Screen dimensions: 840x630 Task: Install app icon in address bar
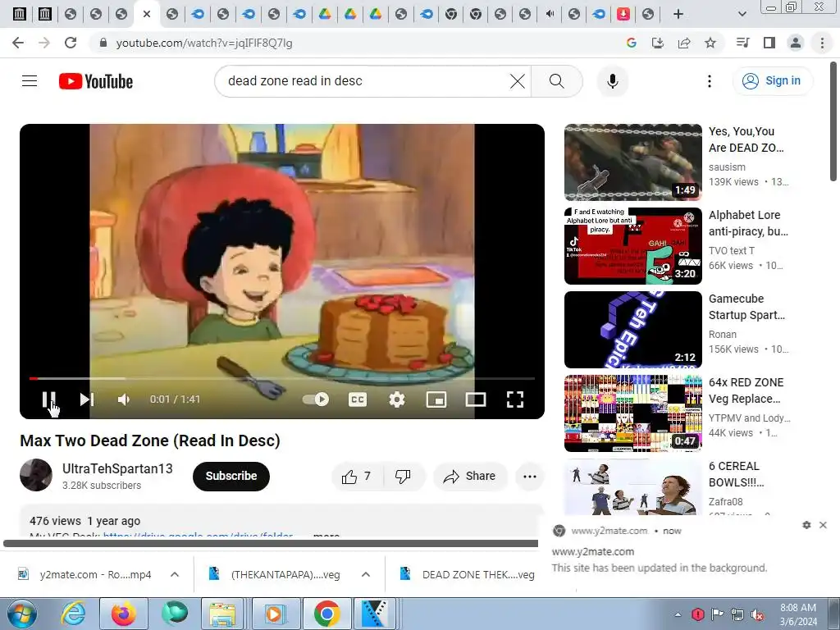pos(657,43)
